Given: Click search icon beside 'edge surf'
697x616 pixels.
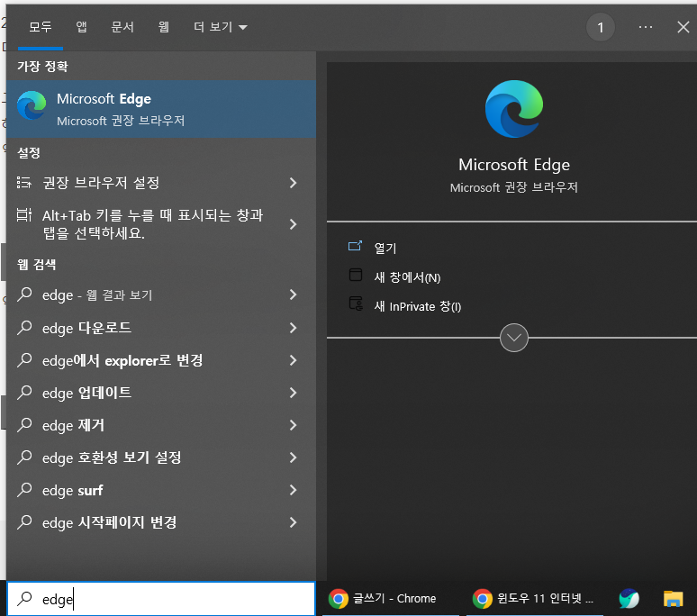Looking at the screenshot, I should click(x=24, y=490).
